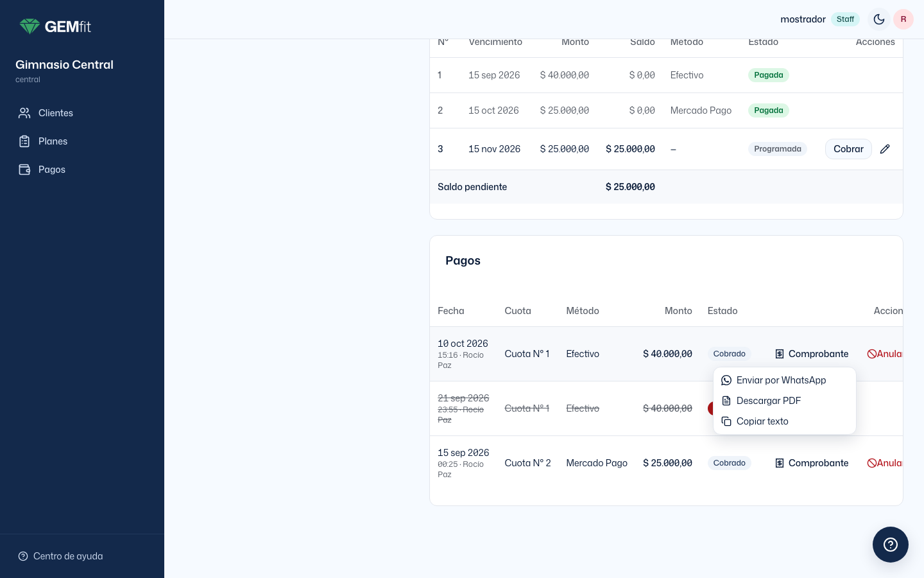The image size is (924, 578).
Task: Choose Copiar texto option
Action: coord(785,421)
